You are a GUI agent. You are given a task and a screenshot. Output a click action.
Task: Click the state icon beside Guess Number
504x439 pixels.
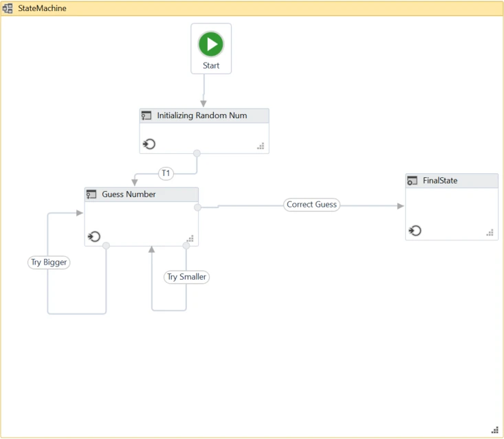[x=91, y=194]
